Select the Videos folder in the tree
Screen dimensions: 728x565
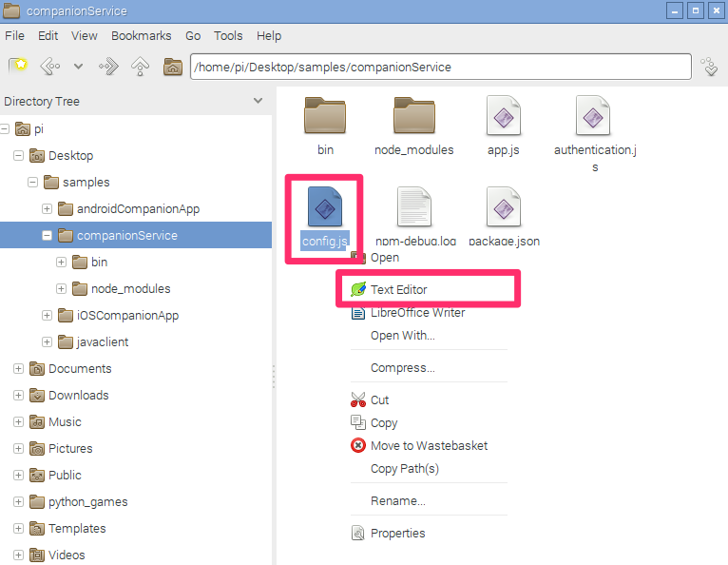(x=57, y=555)
